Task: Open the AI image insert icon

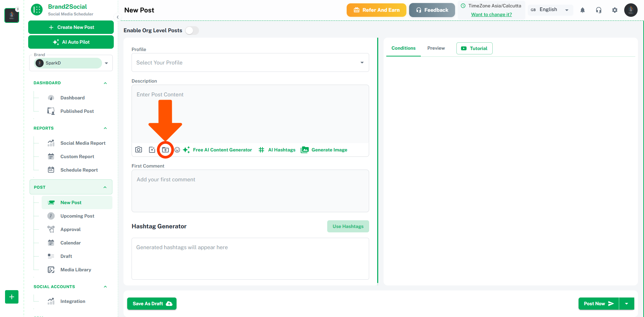Action: click(152, 150)
